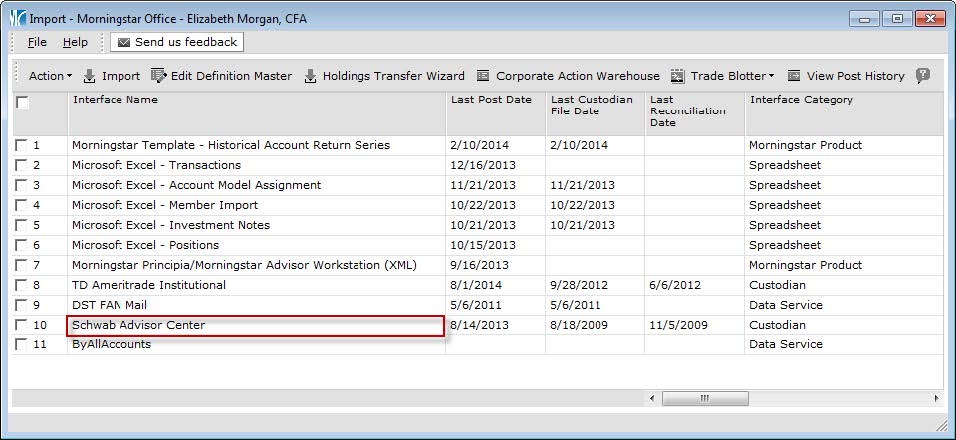Click the Interface Category column header
This screenshot has height=440, width=956.
[x=801, y=100]
